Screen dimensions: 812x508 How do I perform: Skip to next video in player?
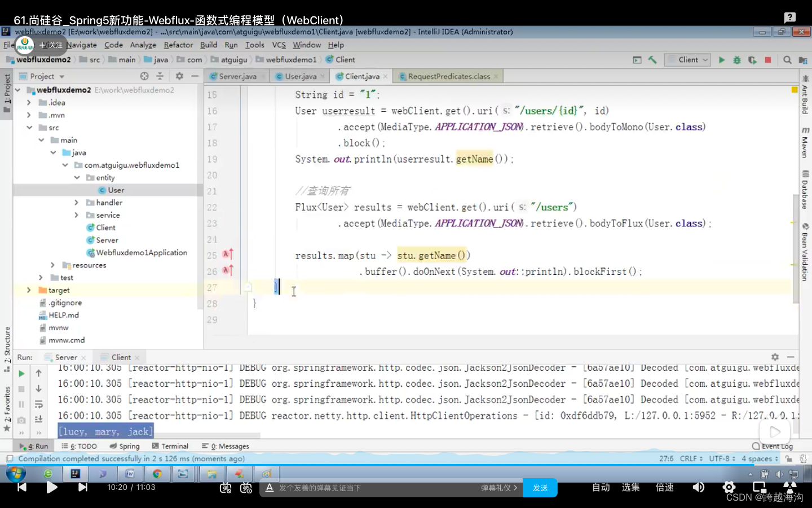(x=83, y=487)
